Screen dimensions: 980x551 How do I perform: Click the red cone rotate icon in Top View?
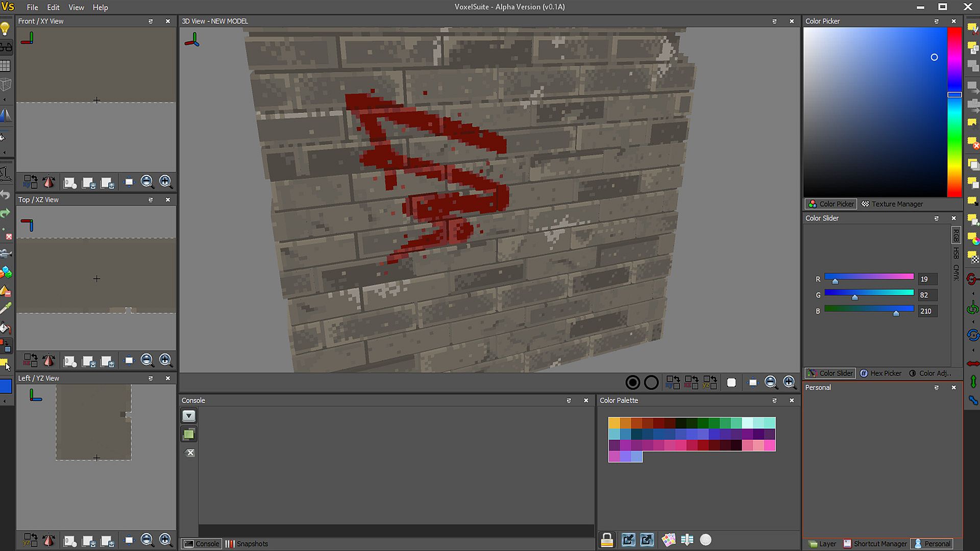48,361
